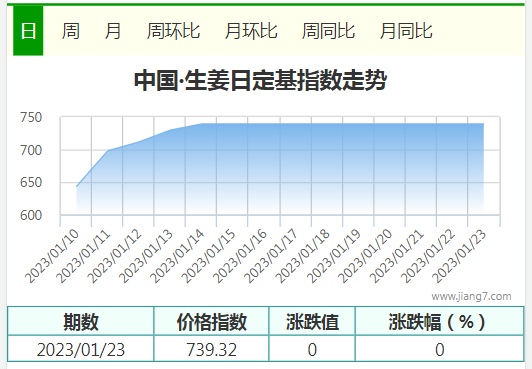Screen dimensions: 532x369
Task: Click x-axis date 2023/01/14
Action: (177, 256)
